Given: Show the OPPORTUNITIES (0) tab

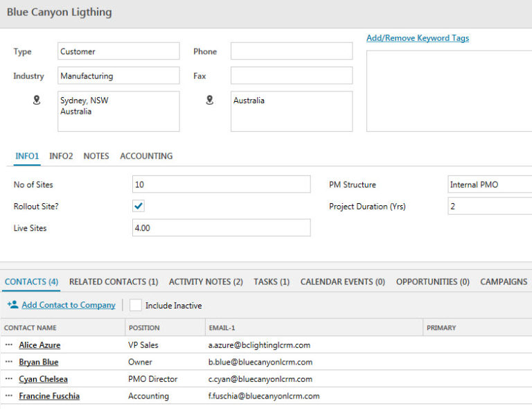Looking at the screenshot, I should pos(432,281).
